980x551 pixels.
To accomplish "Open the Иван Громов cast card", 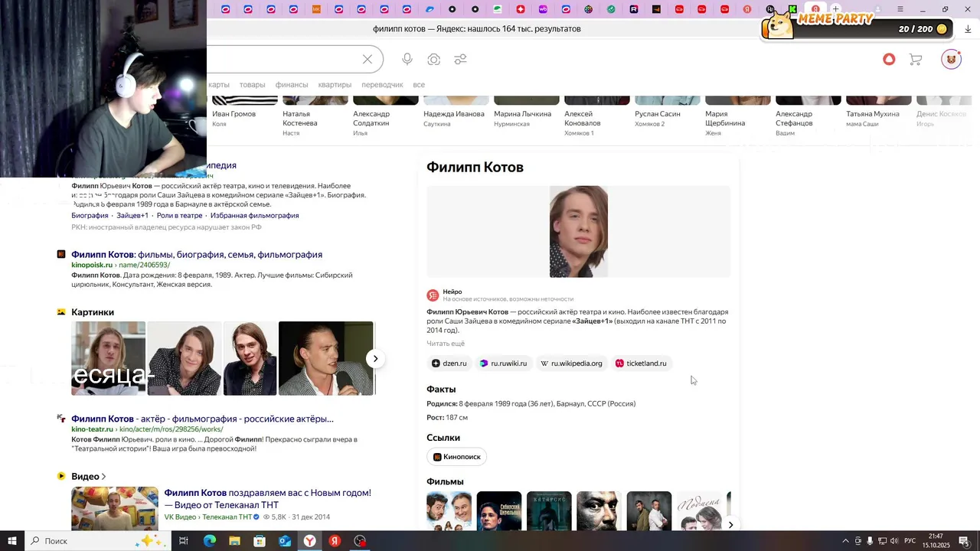I will point(244,111).
